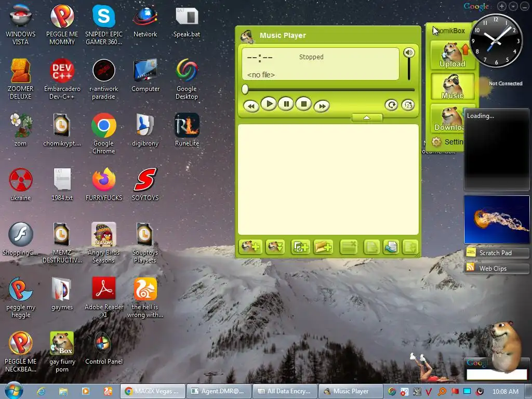Open Speak.bat file icon

click(x=187, y=21)
